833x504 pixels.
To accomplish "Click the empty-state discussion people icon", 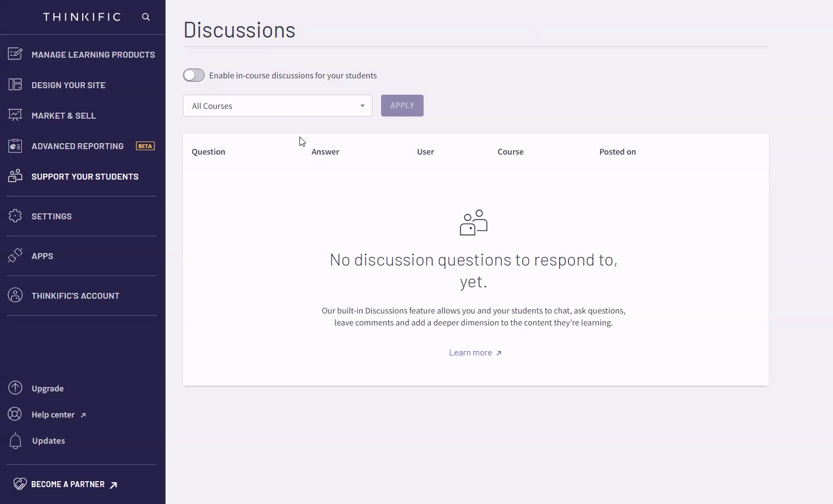I will point(474,223).
